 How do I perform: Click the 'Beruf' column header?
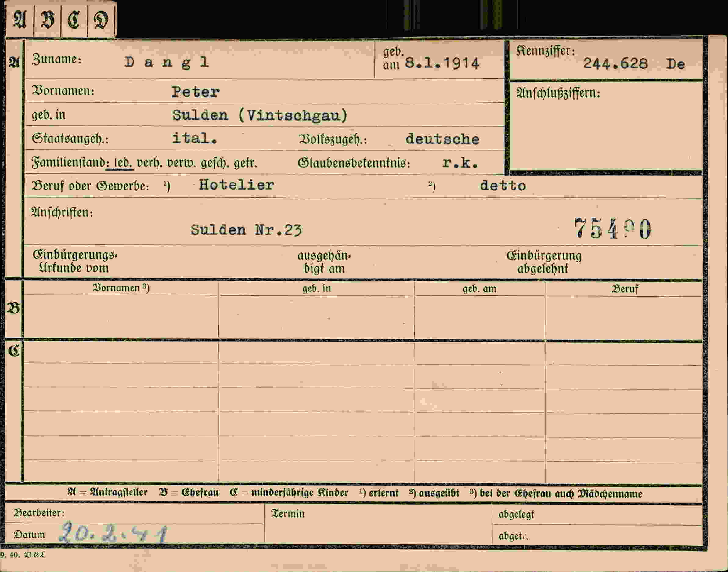pos(625,289)
